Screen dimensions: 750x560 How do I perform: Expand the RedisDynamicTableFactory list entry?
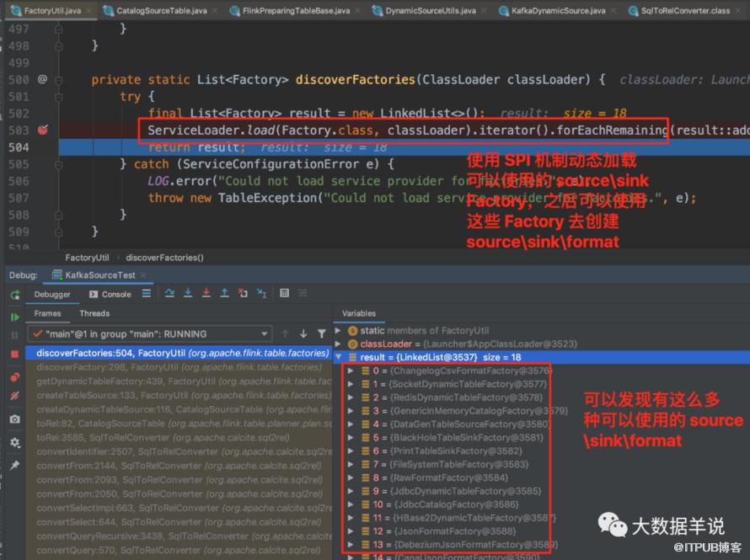[x=351, y=397]
